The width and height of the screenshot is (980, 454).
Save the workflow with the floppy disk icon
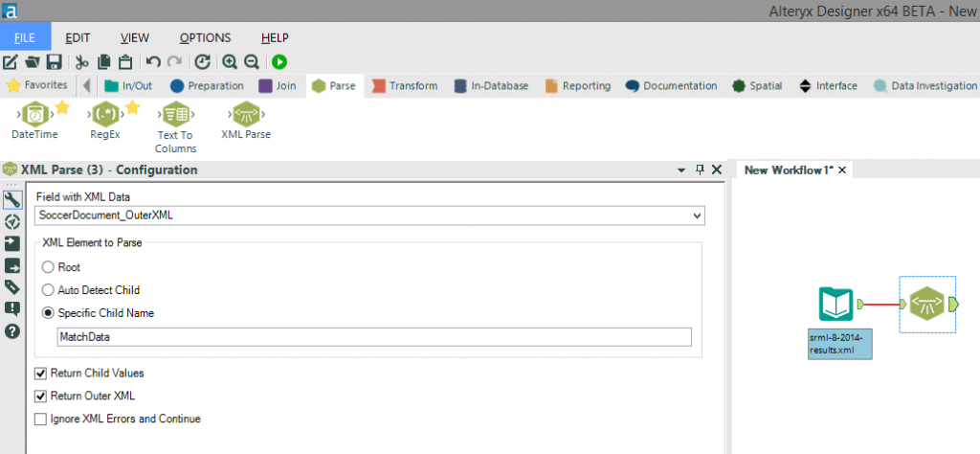pyautogui.click(x=54, y=62)
